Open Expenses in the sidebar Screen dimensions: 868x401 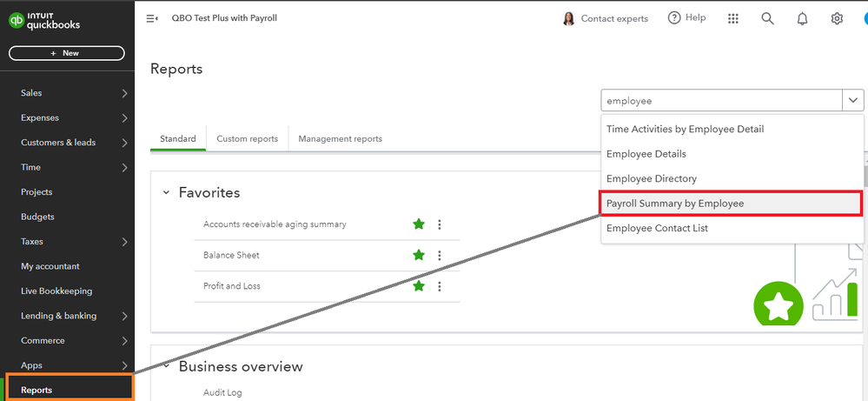point(40,118)
